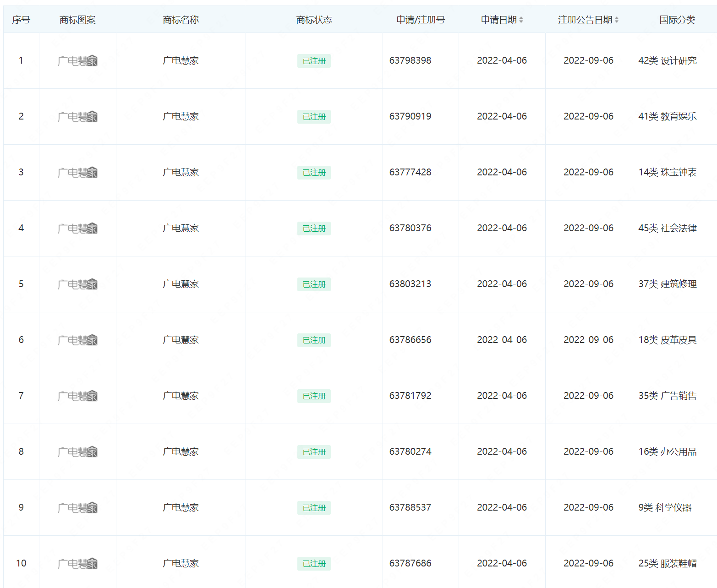This screenshot has width=717, height=588.
Task: Click 已注册 status tag for 63803213
Action: pos(314,284)
